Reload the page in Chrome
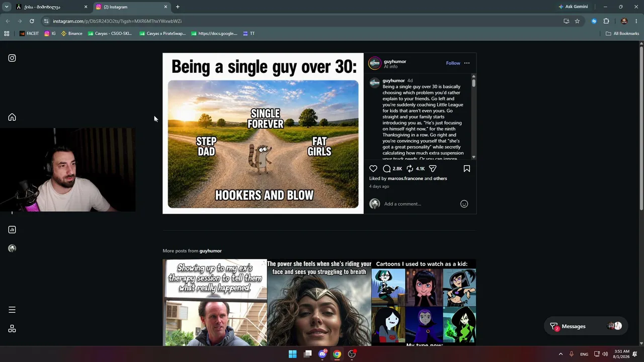Screen dimensions: 644x362 (x=32, y=21)
